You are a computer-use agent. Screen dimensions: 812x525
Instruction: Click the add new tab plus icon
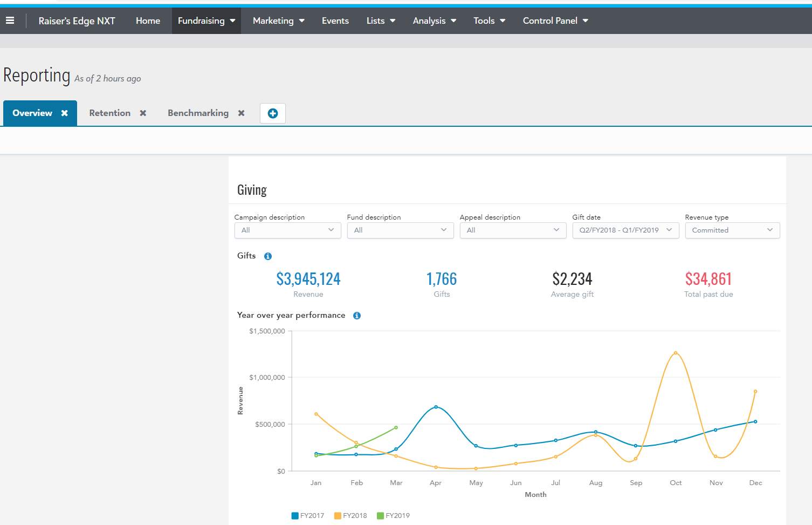273,113
